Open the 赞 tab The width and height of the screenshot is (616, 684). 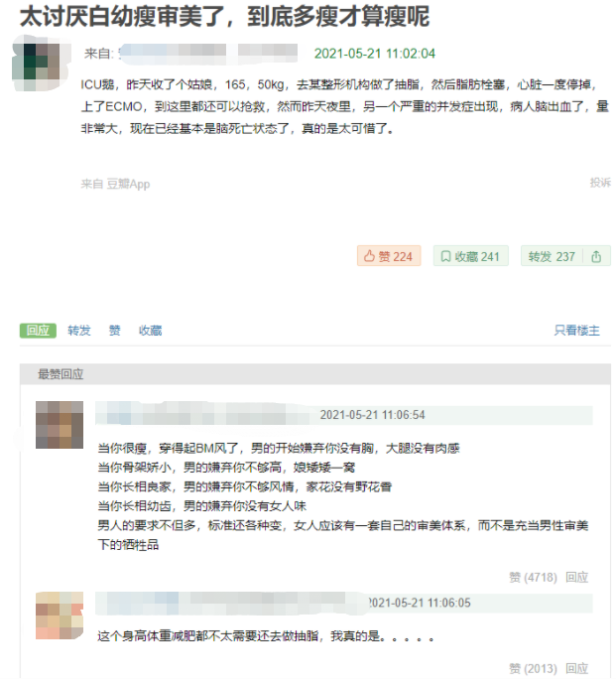[x=115, y=331]
